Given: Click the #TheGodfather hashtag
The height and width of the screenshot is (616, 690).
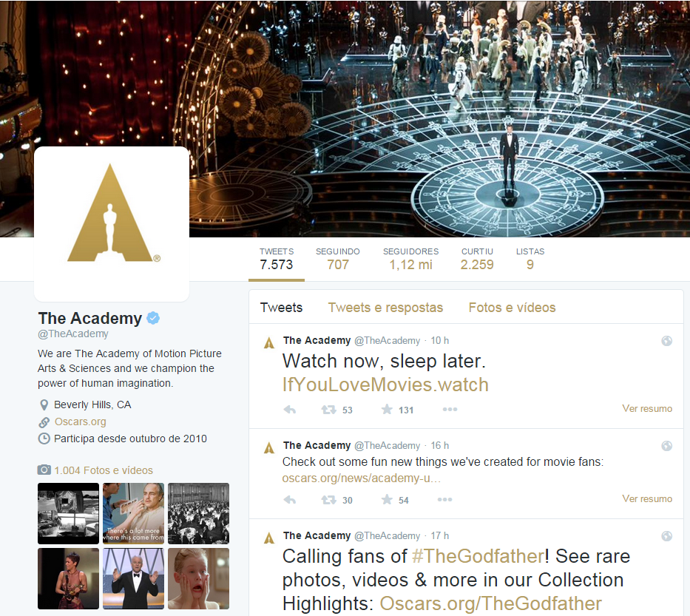Looking at the screenshot, I should coord(478,556).
